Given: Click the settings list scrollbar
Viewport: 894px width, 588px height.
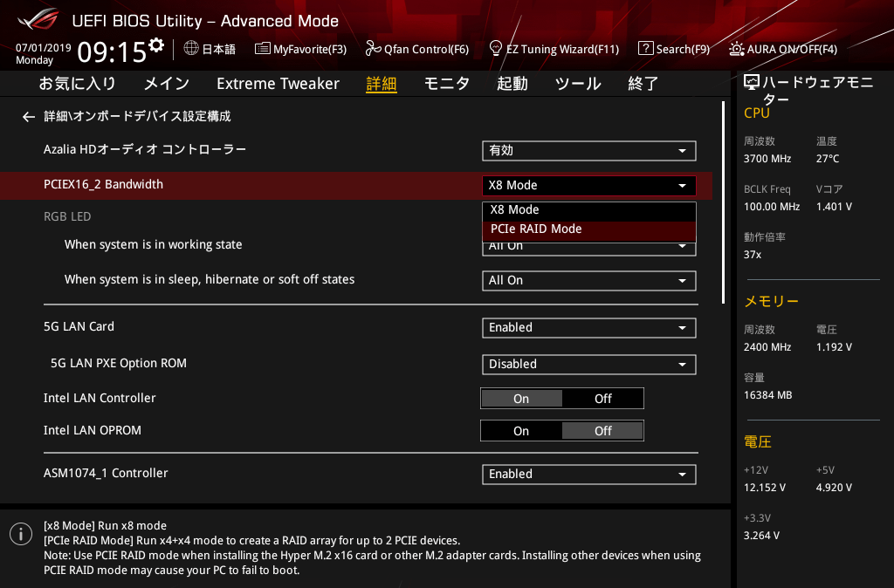Looking at the screenshot, I should tap(723, 202).
